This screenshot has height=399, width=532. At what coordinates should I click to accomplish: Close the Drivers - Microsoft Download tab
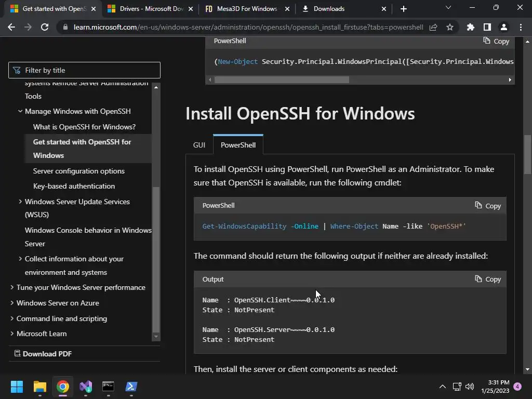click(191, 9)
